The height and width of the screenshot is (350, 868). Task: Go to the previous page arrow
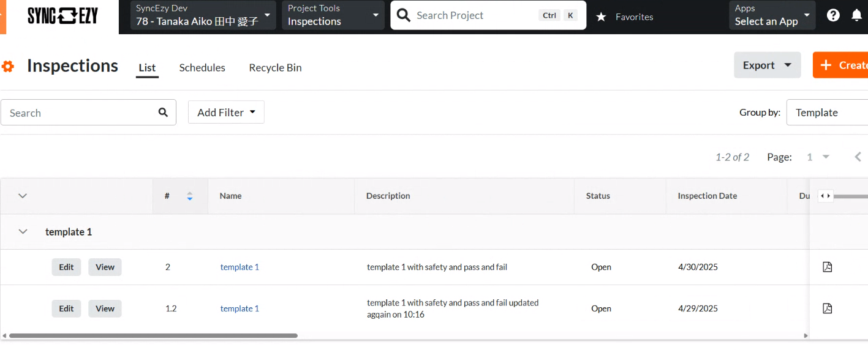[858, 157]
